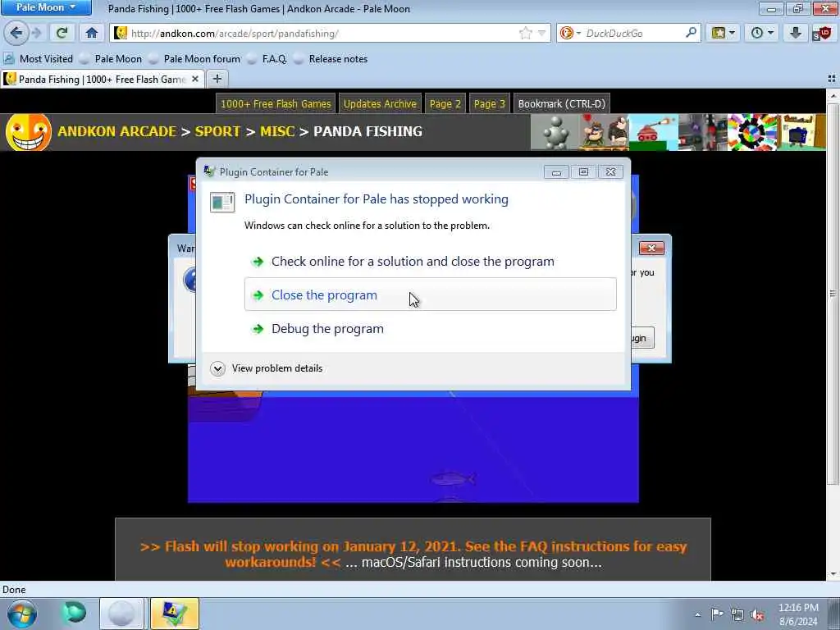The width and height of the screenshot is (840, 630).
Task: Go back using the browser back arrow
Action: click(x=16, y=33)
